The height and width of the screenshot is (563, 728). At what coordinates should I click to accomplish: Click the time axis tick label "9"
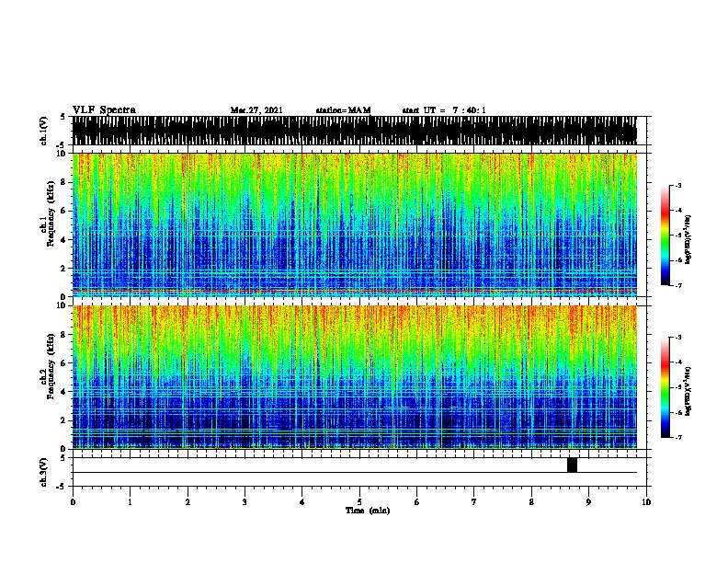[588, 502]
